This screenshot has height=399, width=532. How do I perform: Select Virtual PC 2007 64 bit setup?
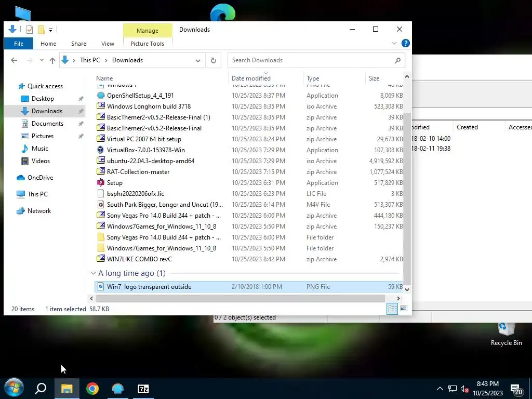[249, 139]
